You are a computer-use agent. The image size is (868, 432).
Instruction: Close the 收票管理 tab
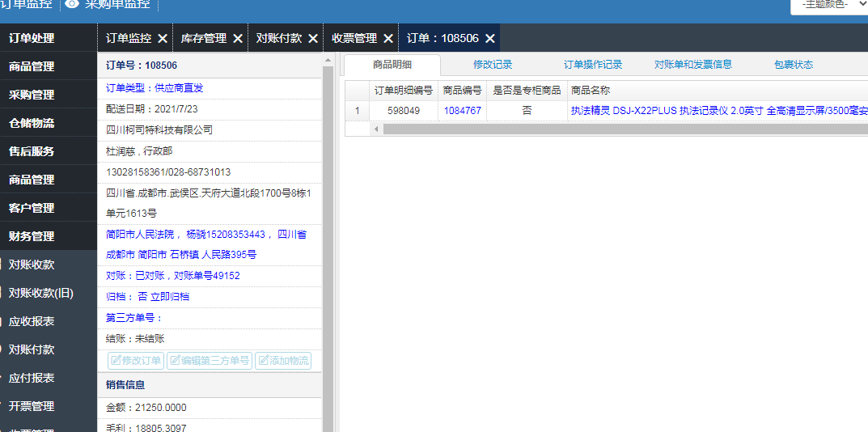388,38
